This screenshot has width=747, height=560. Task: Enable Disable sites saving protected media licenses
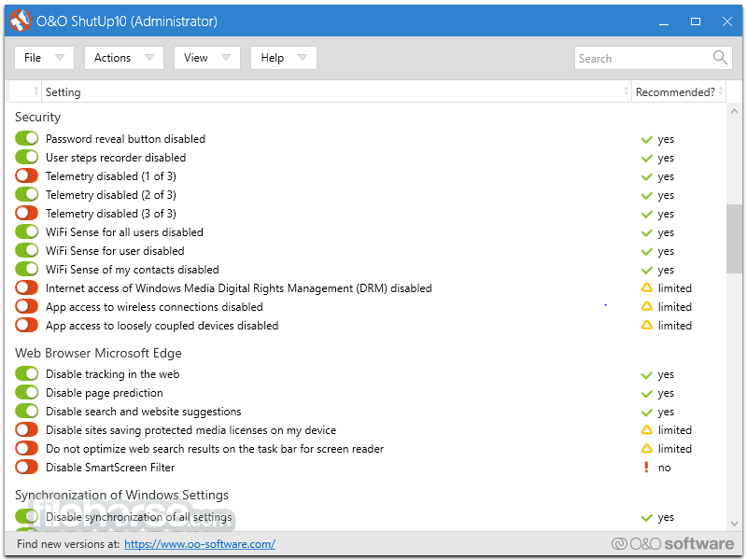(27, 430)
